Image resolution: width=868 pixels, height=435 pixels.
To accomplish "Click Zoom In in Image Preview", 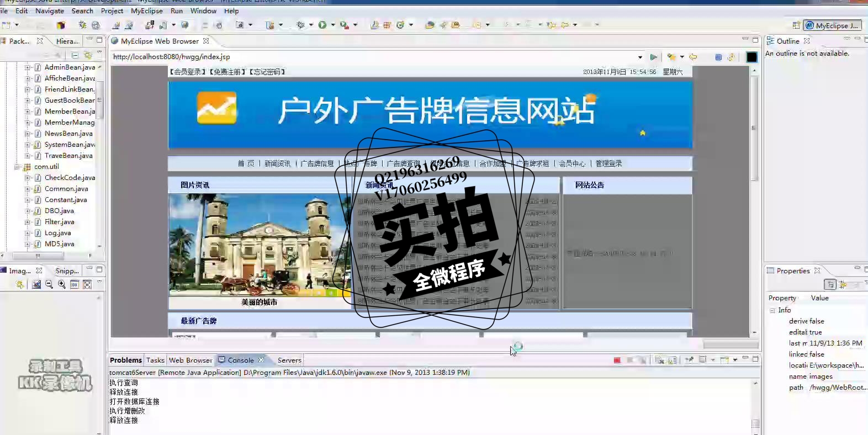I will (x=62, y=284).
